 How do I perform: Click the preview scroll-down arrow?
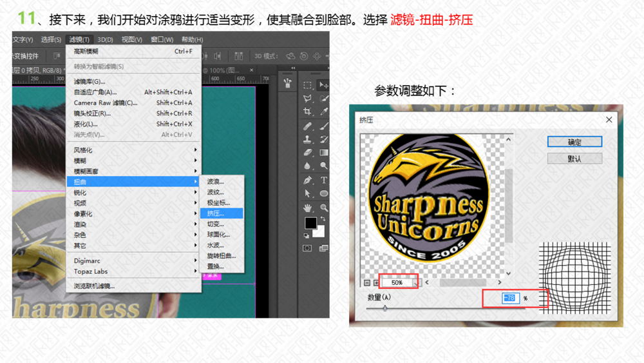(509, 273)
